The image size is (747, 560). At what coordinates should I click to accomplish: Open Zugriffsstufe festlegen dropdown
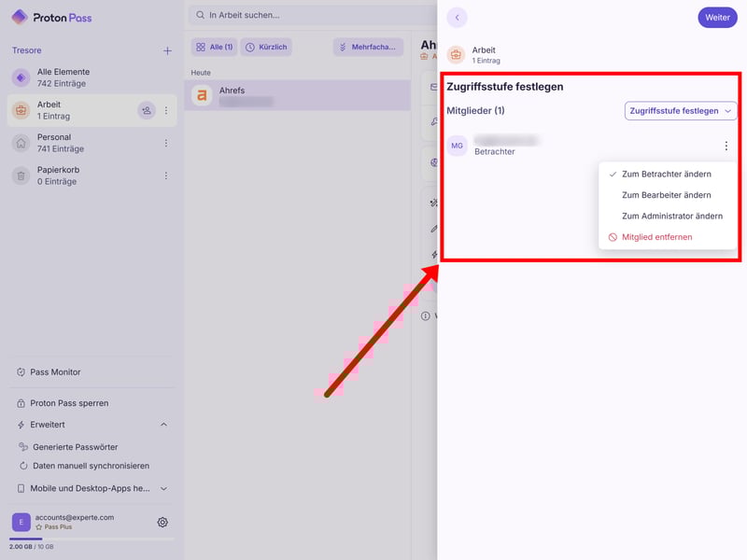(x=680, y=111)
